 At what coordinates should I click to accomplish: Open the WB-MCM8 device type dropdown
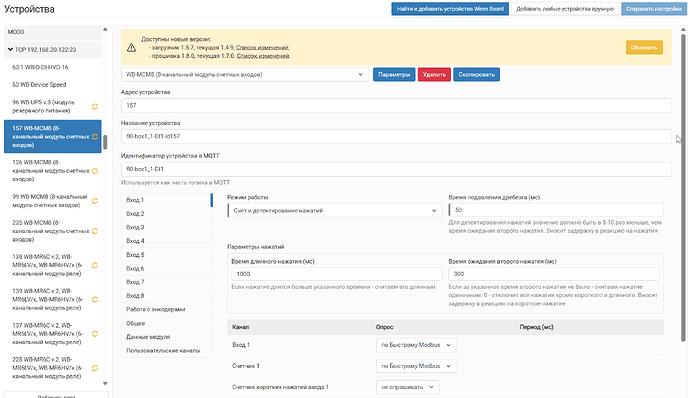(x=245, y=75)
